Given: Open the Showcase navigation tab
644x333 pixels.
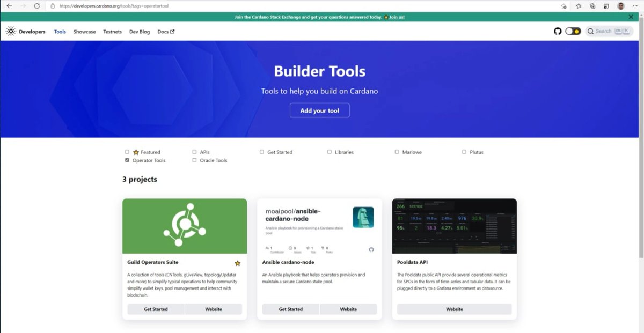Looking at the screenshot, I should [84, 32].
